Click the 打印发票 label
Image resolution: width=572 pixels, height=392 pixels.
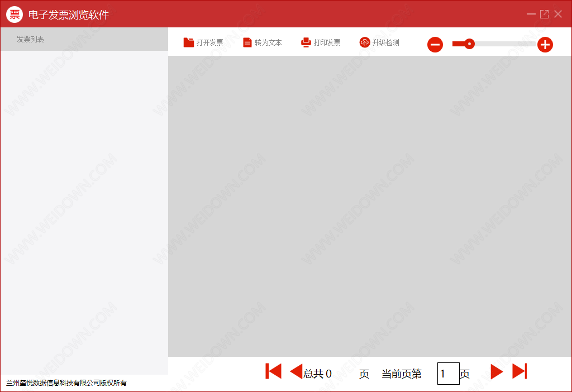(327, 42)
